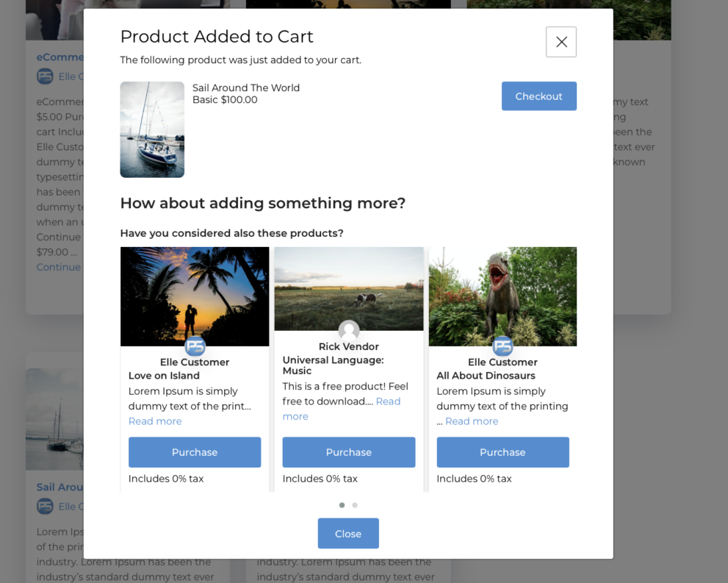Click the Elle Customer avatar on All About Dinosaurs
The width and height of the screenshot is (728, 583).
502,346
